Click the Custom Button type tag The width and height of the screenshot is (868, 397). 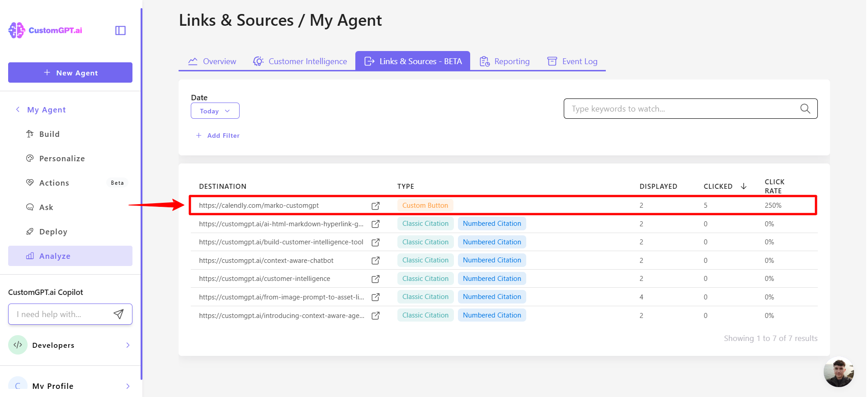coord(425,206)
